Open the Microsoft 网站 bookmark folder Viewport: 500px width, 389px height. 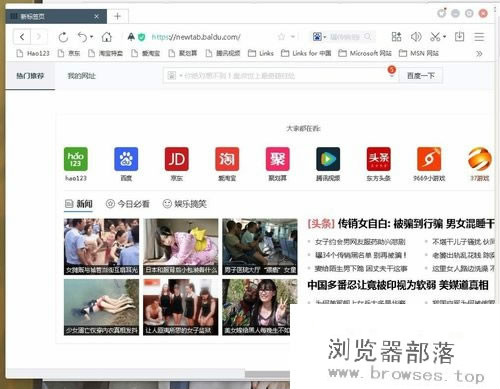click(365, 53)
